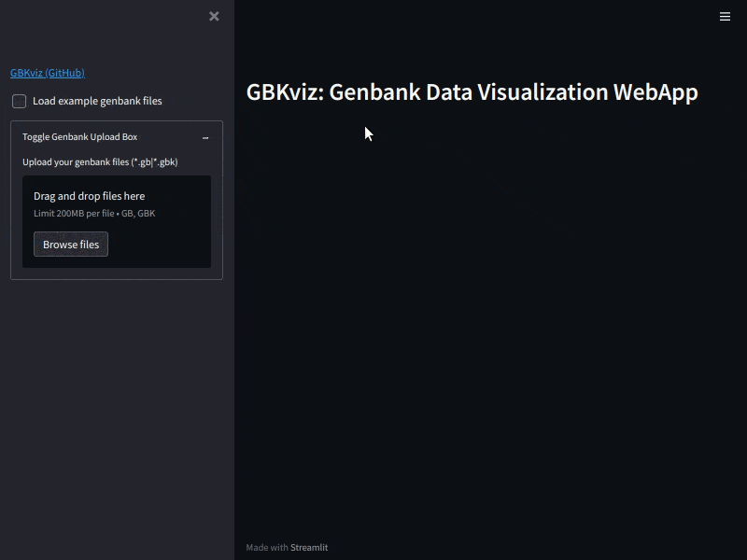
Task: Collapse the Toggle Genbank Upload Box section
Action: (80, 136)
